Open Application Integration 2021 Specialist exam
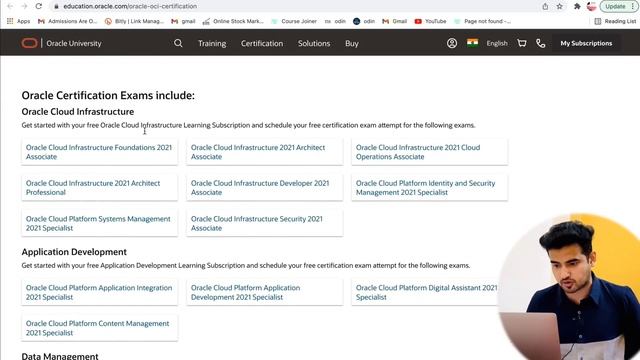Image resolution: width=640 pixels, height=360 pixels. tap(99, 292)
